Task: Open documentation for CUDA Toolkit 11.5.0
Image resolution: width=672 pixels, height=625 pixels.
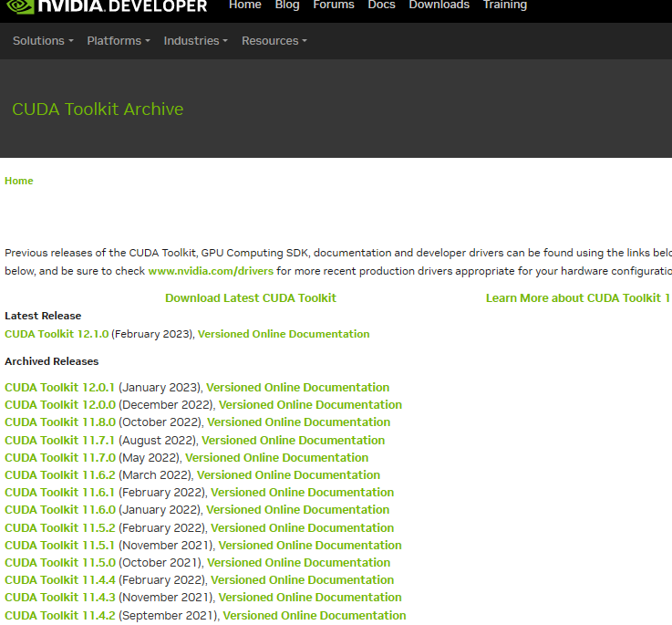Action: (298, 562)
